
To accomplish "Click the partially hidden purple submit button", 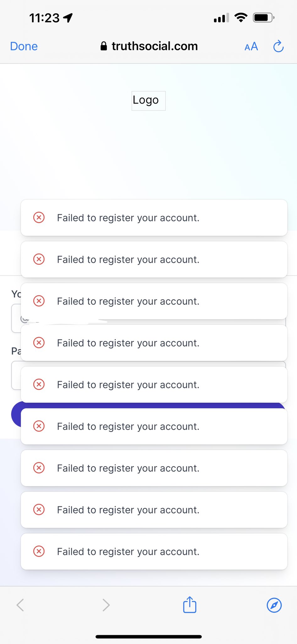I will (16, 415).
